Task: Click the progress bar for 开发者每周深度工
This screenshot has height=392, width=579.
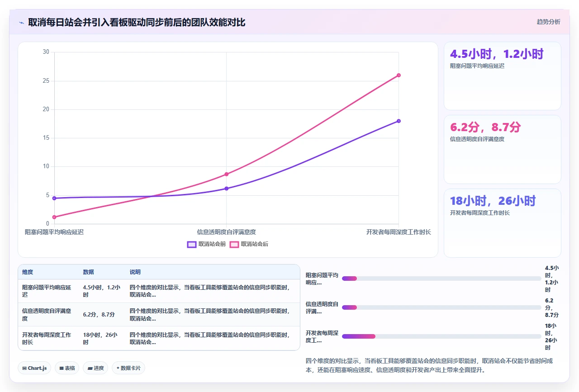Action: click(441, 336)
